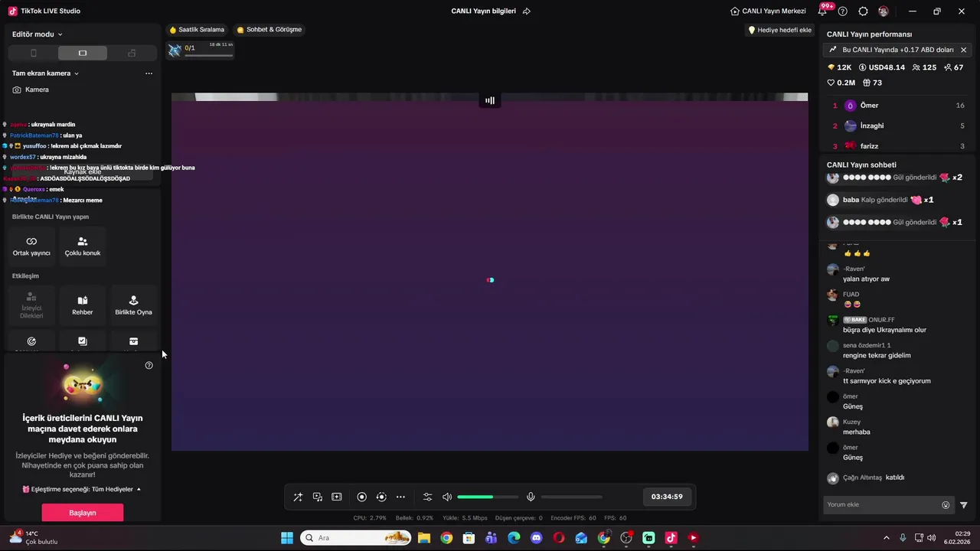Click the preview audio bars handle
The width and height of the screenshot is (980, 551).
490,100
